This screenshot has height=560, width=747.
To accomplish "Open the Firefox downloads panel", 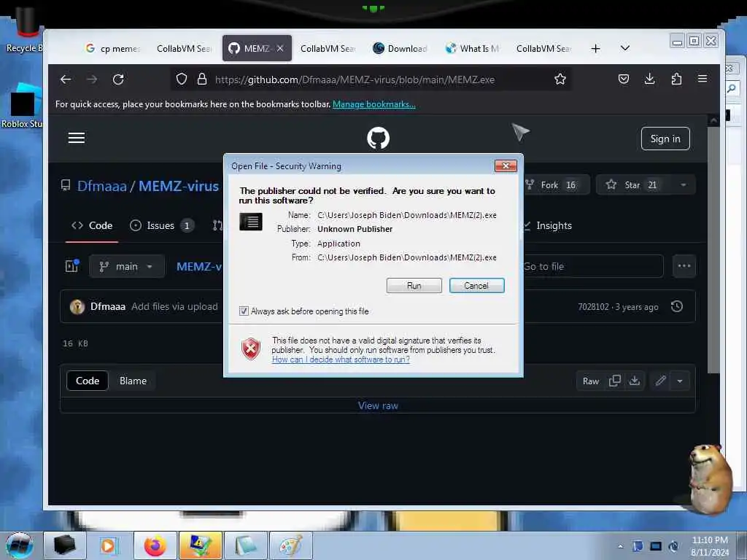I will click(650, 79).
